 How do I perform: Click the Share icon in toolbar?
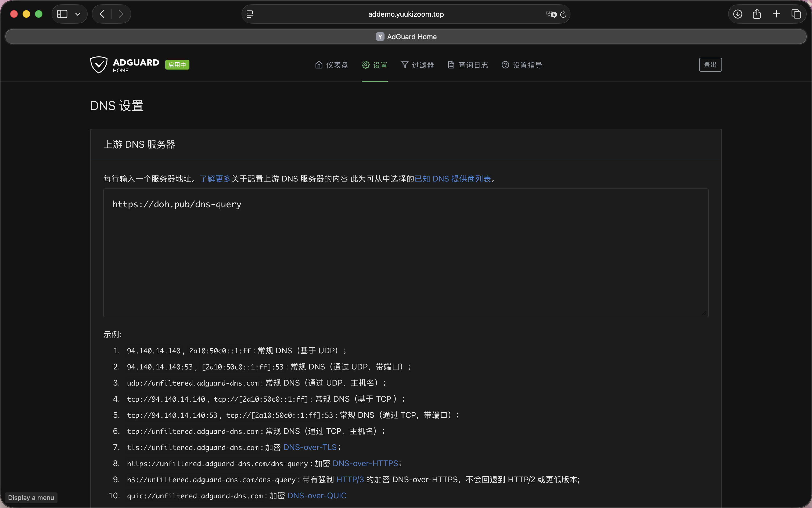point(757,14)
